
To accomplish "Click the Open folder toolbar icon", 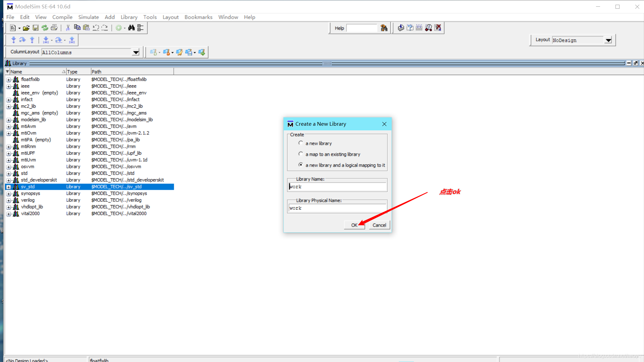I will pos(26,28).
